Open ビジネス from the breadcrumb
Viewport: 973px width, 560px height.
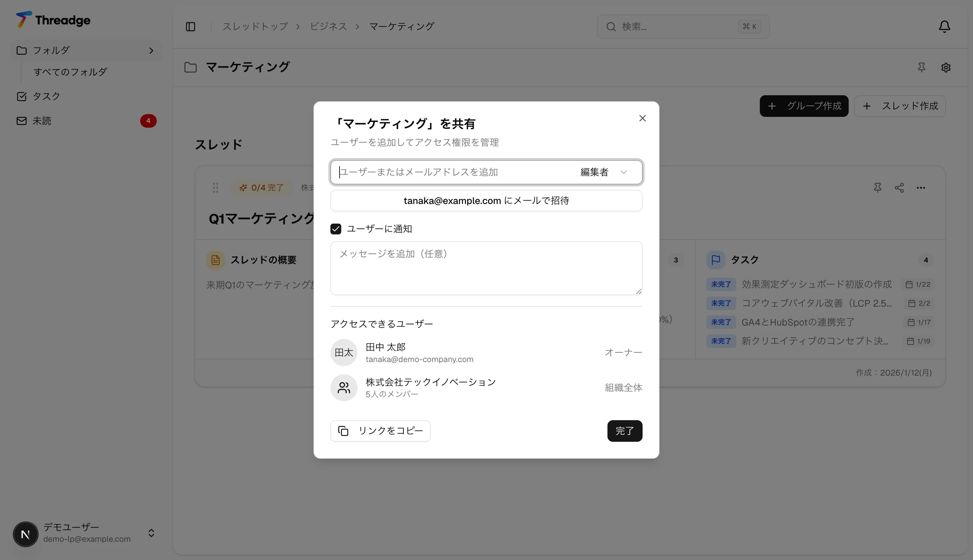pos(329,26)
